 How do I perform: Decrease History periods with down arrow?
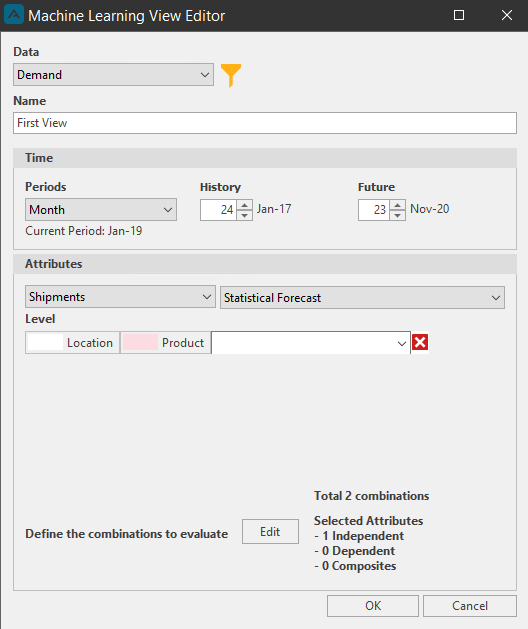pos(244,215)
